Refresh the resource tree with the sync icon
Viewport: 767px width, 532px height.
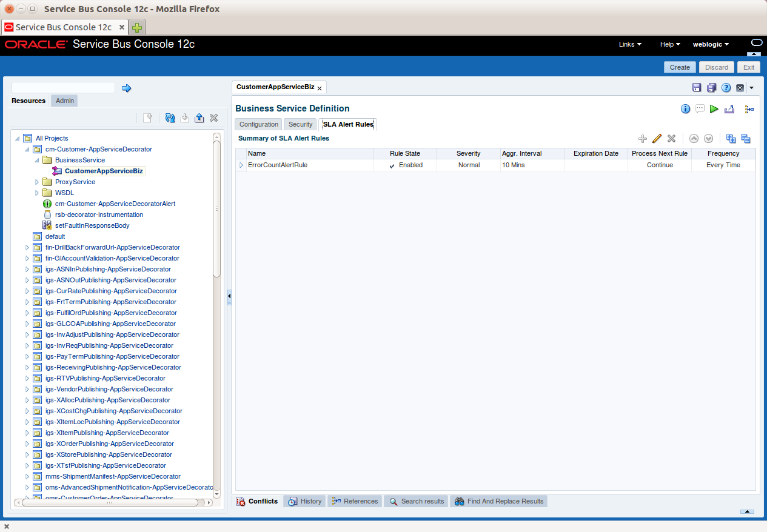pos(170,118)
